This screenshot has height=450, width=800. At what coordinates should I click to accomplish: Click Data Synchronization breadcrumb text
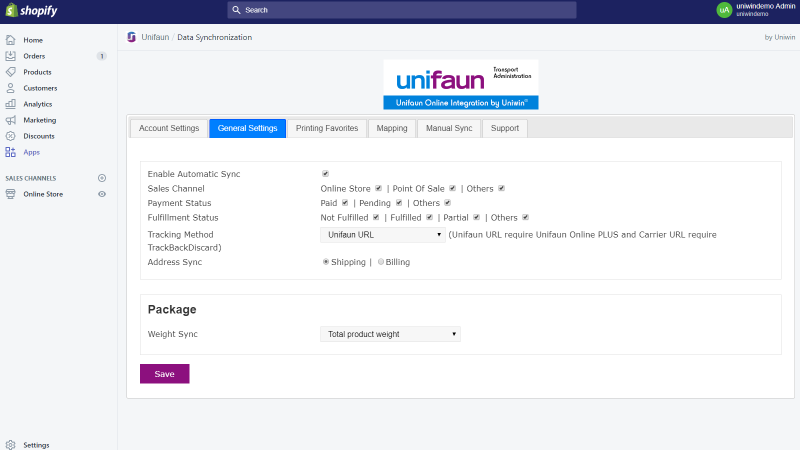click(x=215, y=37)
